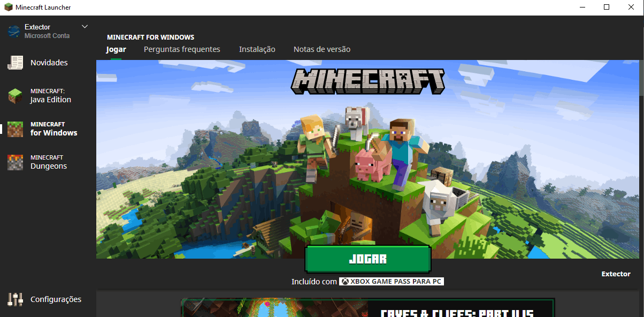Click the green JOGAR button
Screen dimensions: 644x317
(x=368, y=259)
